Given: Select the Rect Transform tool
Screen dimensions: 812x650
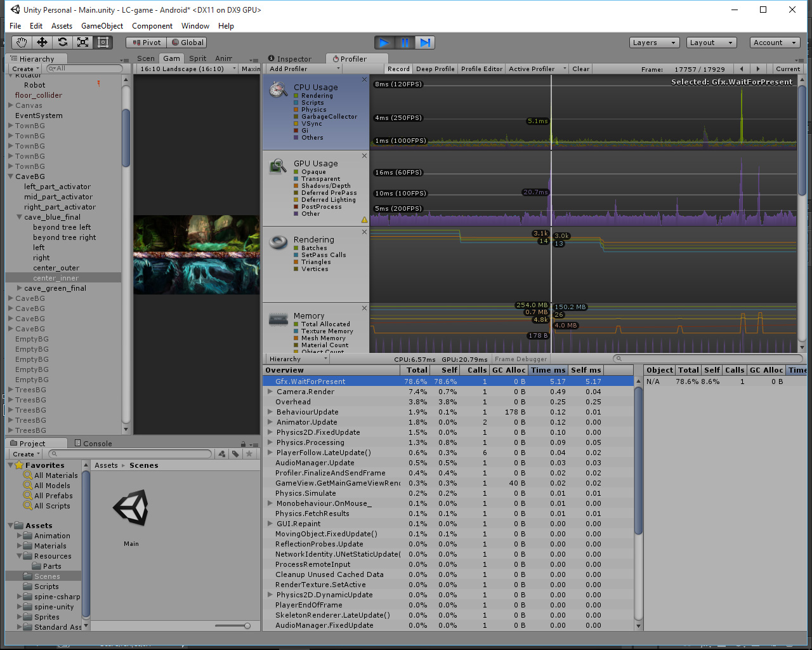Looking at the screenshot, I should (x=103, y=42).
